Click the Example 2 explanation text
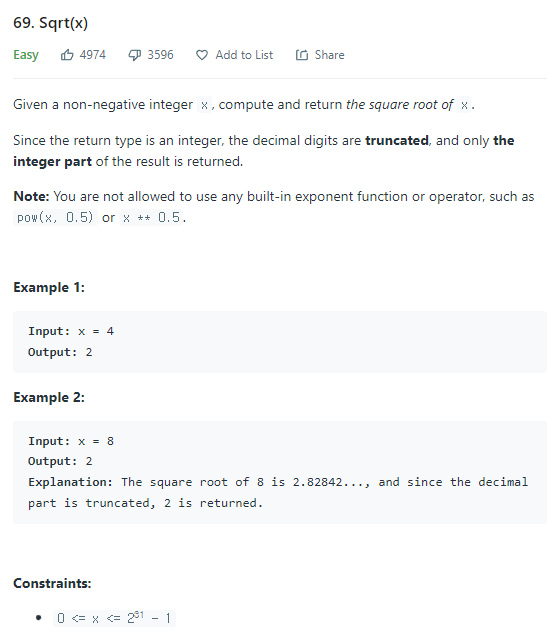Screen dimensions: 560x636 click(278, 492)
